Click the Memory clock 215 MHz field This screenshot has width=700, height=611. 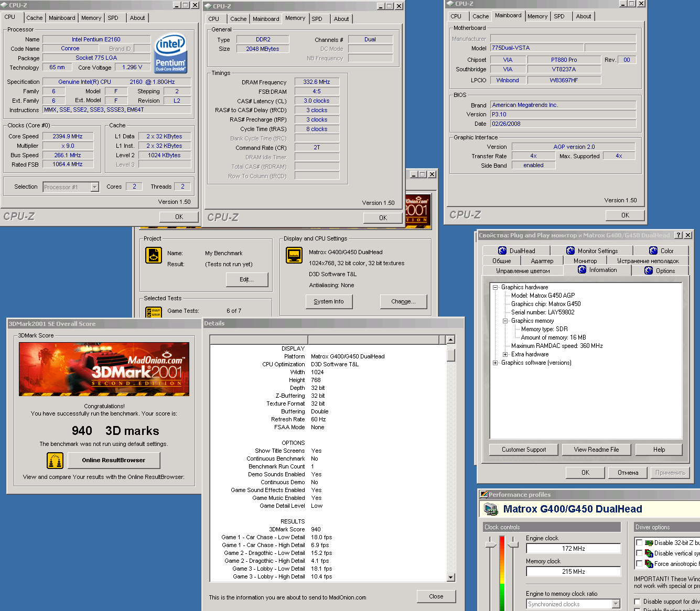click(573, 572)
